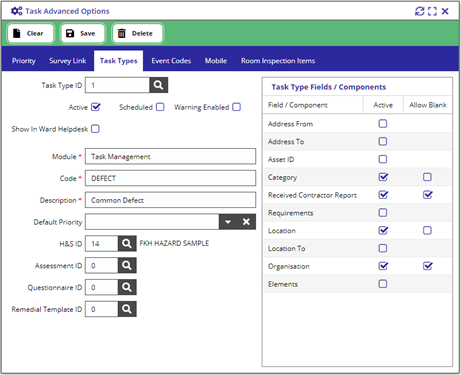Clear the Default Priority selection
The height and width of the screenshot is (375, 461).
tap(246, 222)
